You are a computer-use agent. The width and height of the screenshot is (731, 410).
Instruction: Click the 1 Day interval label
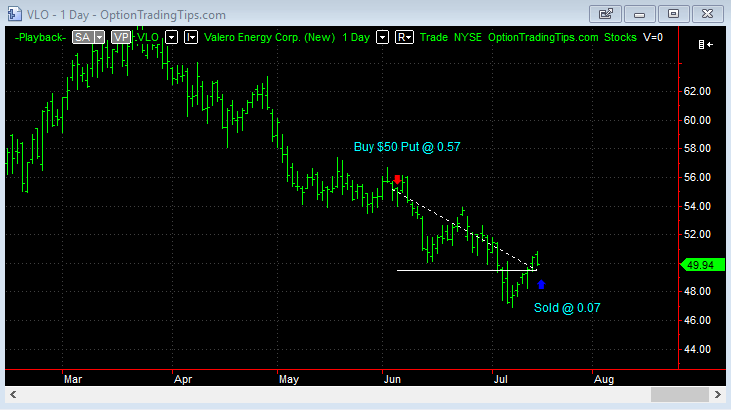[356, 38]
